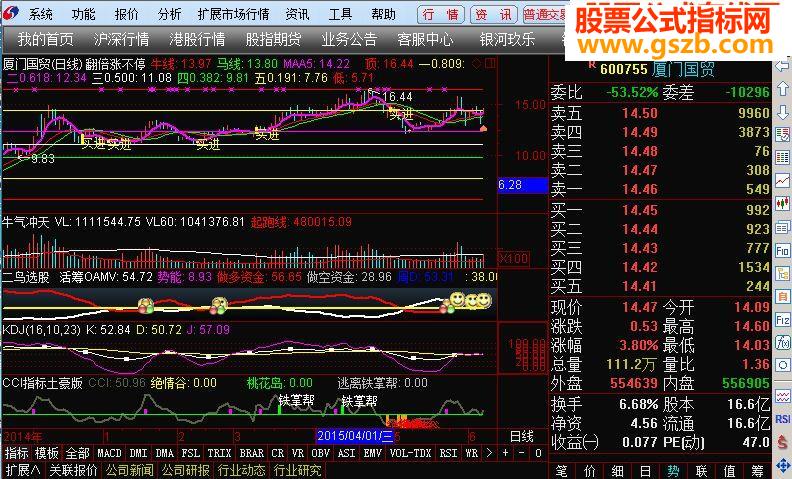This screenshot has width=792, height=479.
Task: Open the line chart icon in right sidebar
Action: point(782,180)
